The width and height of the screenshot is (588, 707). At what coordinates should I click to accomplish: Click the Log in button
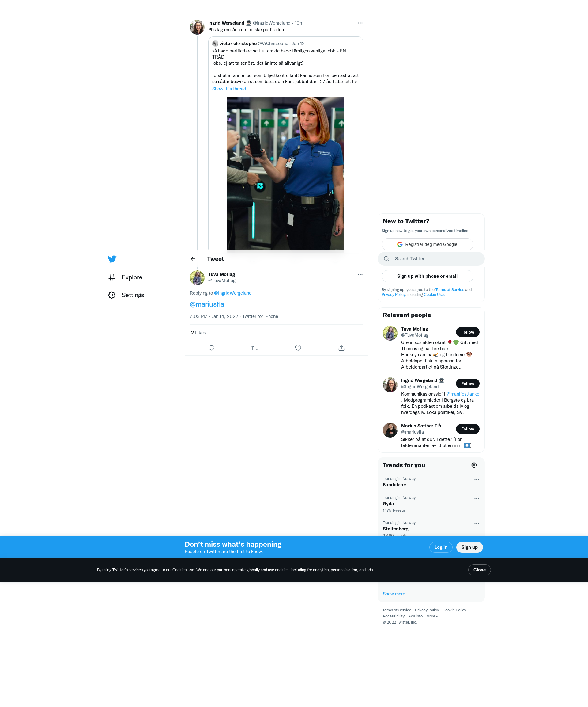tap(441, 548)
